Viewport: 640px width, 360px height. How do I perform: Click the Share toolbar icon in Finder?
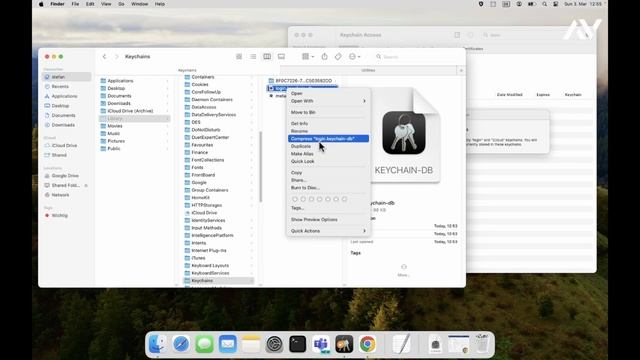324,57
